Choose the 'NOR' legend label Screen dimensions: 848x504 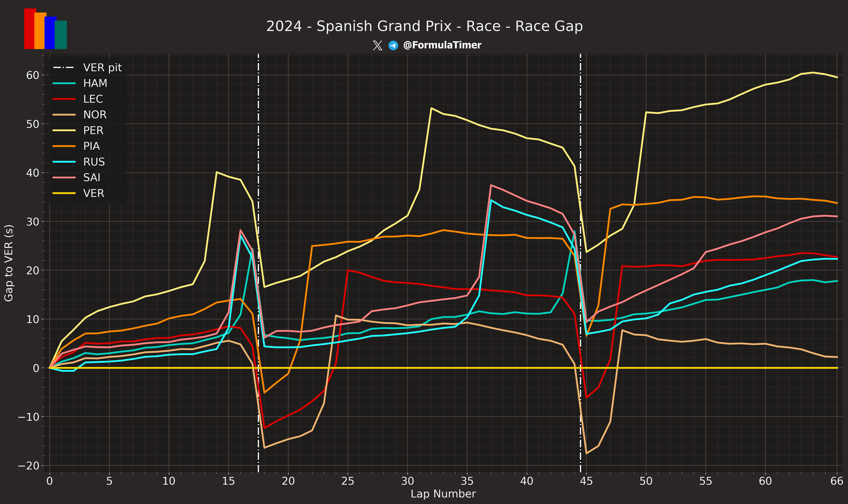tap(95, 115)
